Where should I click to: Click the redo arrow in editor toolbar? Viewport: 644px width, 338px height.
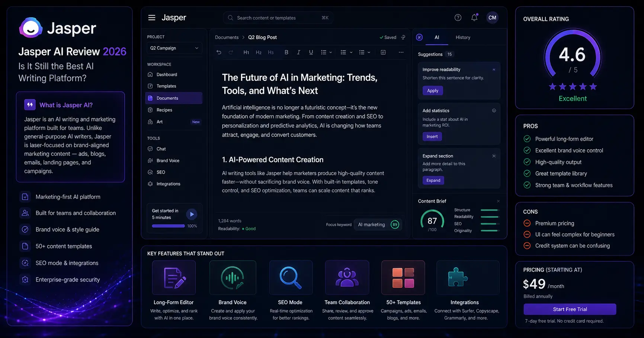[x=231, y=52]
